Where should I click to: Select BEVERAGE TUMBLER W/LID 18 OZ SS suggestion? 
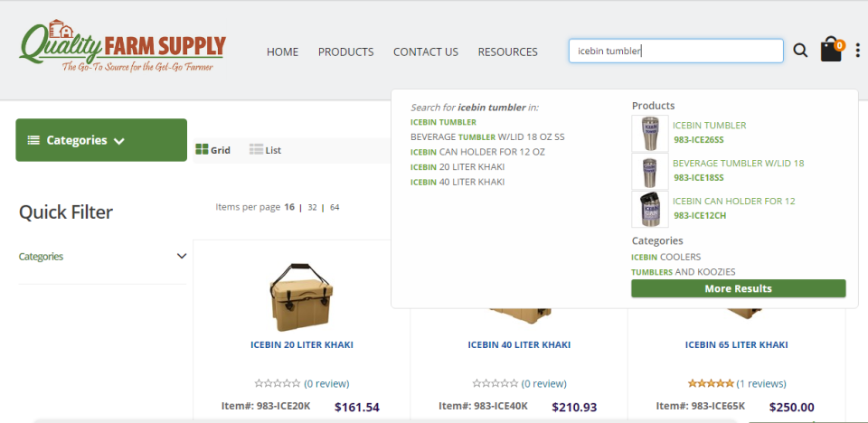coord(487,136)
